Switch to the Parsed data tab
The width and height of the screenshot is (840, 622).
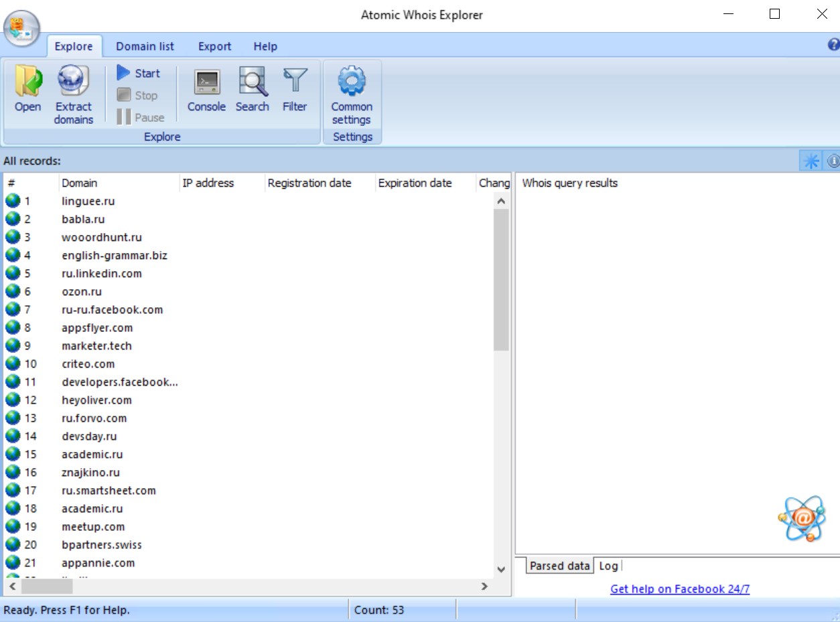point(559,566)
